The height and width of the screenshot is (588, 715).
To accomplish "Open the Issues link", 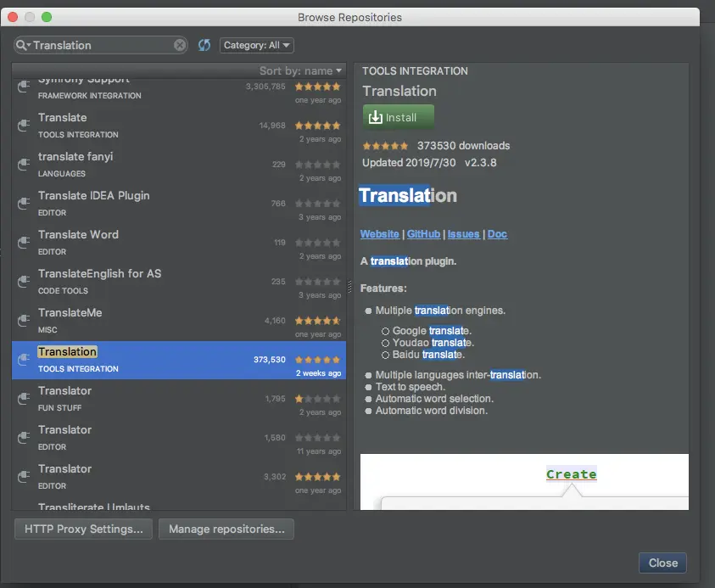I will tap(463, 234).
